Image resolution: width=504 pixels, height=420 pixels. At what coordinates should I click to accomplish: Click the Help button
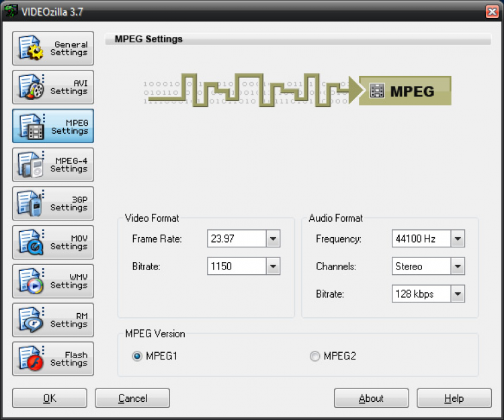point(454,398)
